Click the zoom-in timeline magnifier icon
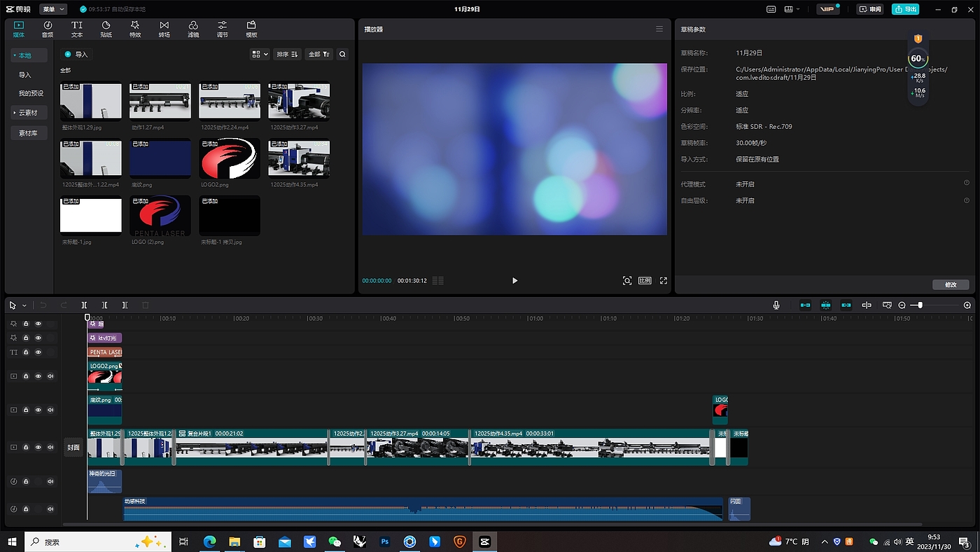Viewport: 980px width, 552px height. [967, 305]
